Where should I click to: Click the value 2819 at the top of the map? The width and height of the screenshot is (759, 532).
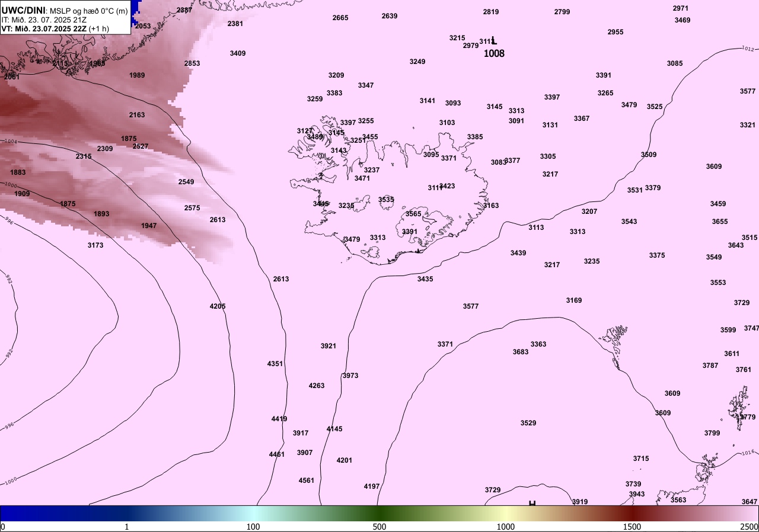[491, 12]
